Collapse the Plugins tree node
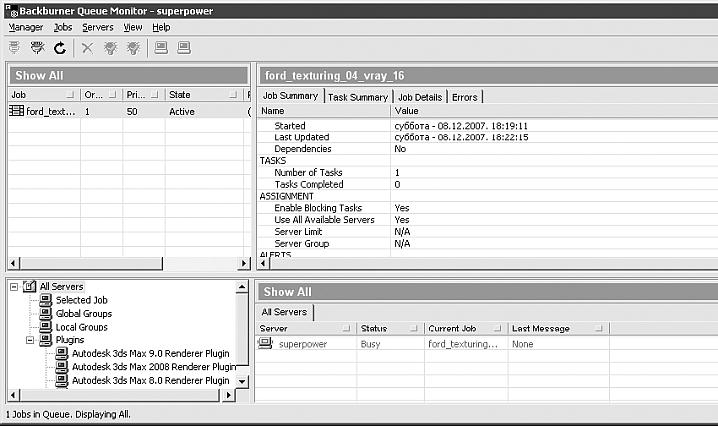This screenshot has height=426, width=718. point(30,340)
